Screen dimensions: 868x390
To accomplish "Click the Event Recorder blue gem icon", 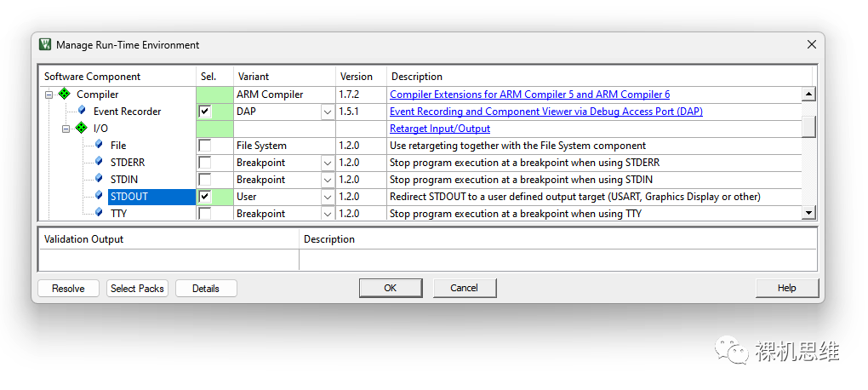I will pos(82,111).
